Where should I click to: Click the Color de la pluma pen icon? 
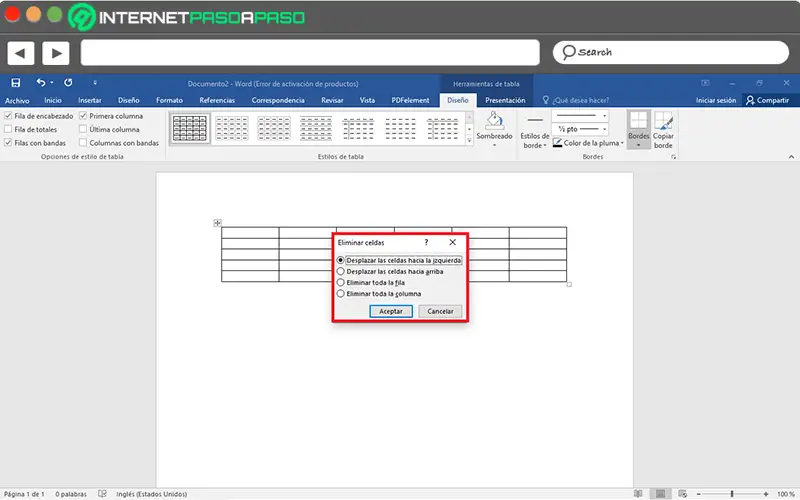[x=557, y=143]
